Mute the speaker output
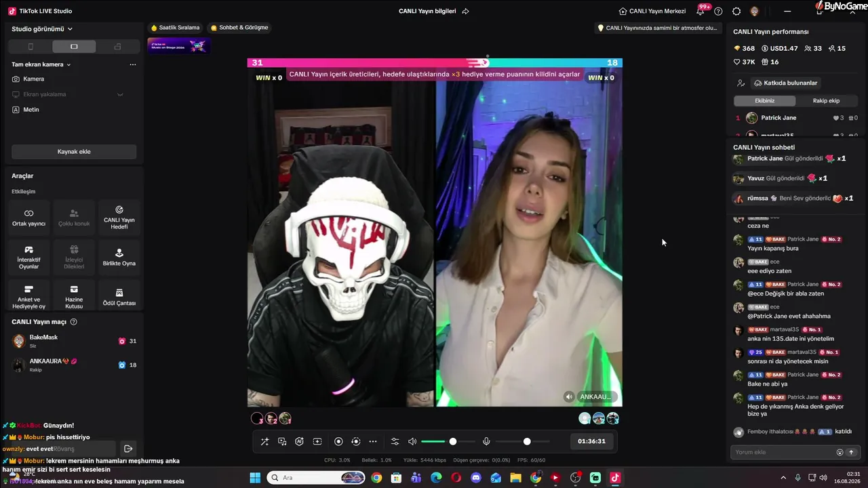The height and width of the screenshot is (488, 868). pyautogui.click(x=412, y=441)
